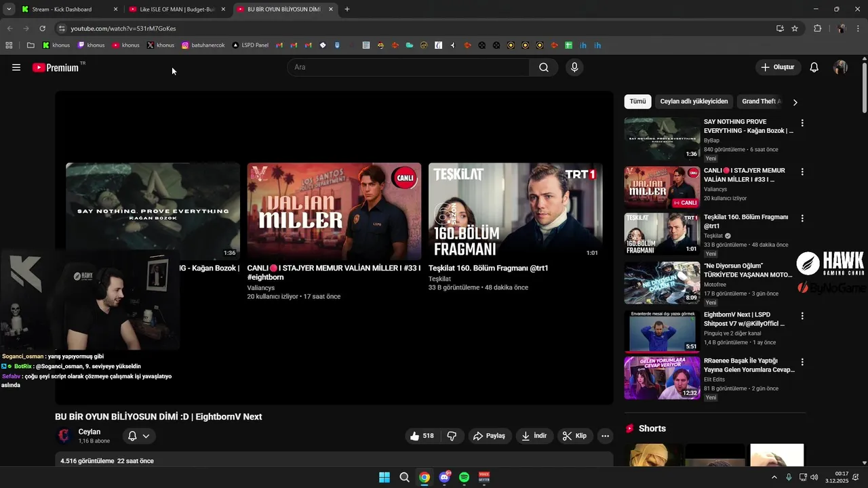
Task: Click the search magnifier button
Action: coord(544,67)
